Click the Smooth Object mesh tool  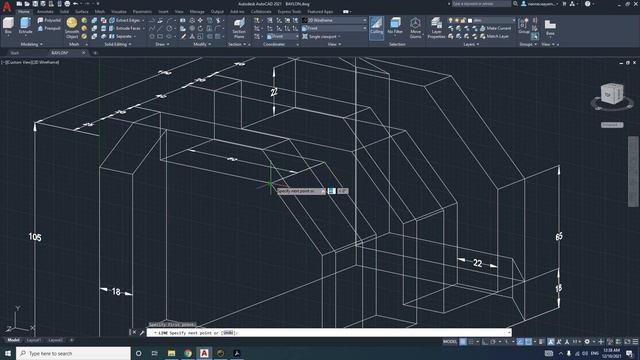click(x=72, y=28)
